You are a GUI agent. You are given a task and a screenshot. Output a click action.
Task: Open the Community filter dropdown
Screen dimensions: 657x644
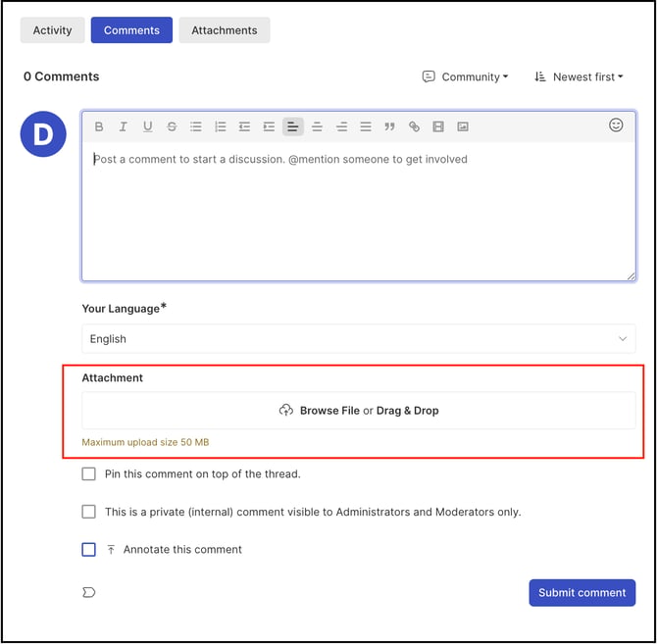pyautogui.click(x=466, y=77)
